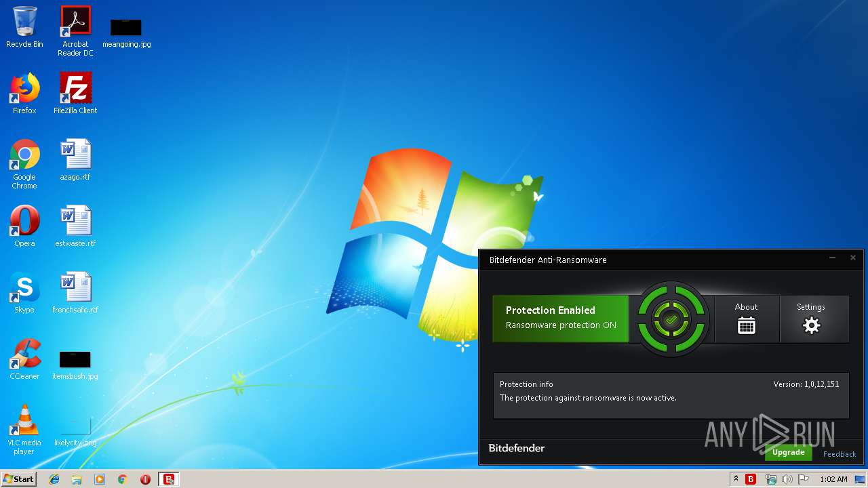Click the Protection info heading

click(526, 384)
